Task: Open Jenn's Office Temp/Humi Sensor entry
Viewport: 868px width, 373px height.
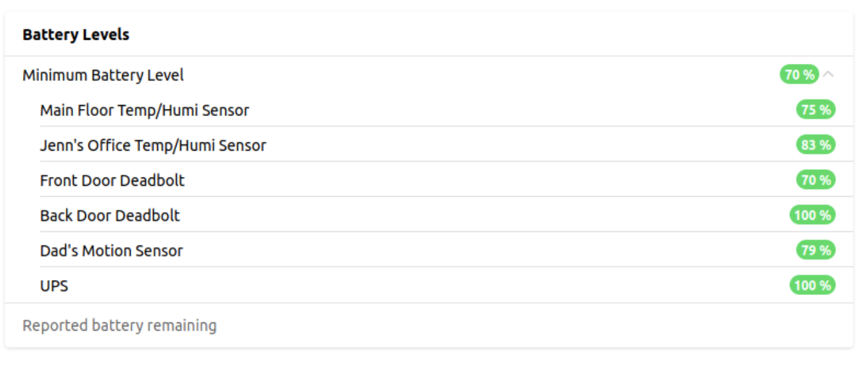Action: click(x=153, y=145)
